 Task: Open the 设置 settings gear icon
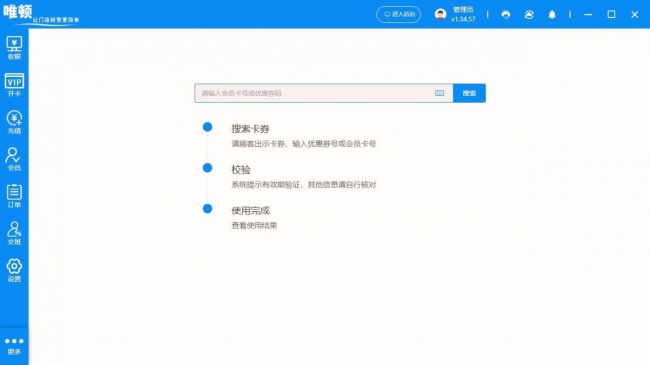point(14,270)
